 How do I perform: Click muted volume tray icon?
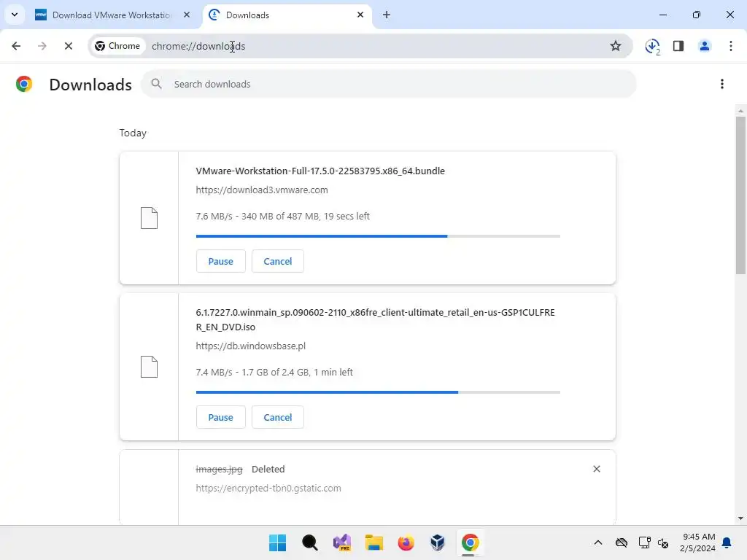(x=663, y=542)
